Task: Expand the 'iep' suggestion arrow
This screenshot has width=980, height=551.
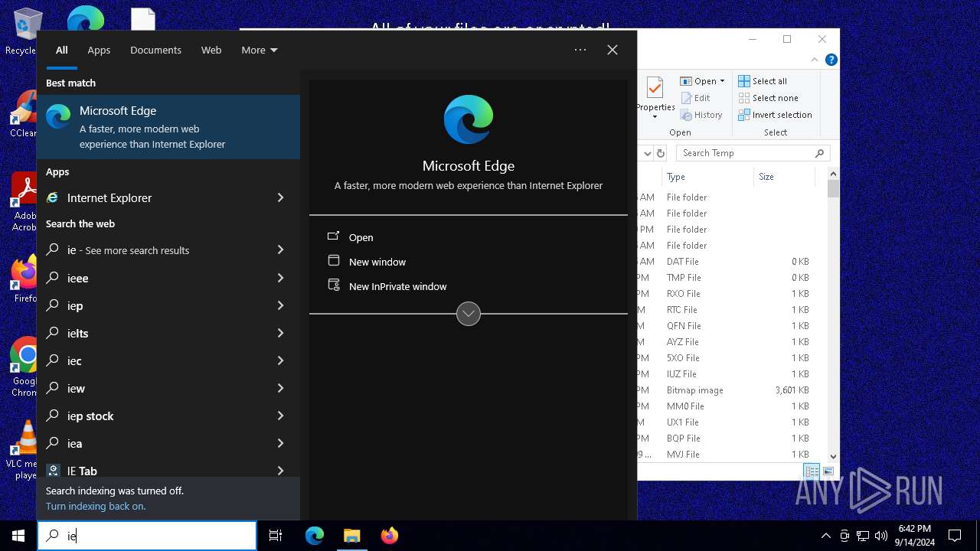Action: click(x=280, y=305)
